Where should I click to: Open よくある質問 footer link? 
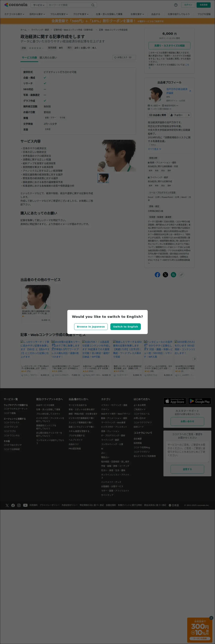coord(139,405)
